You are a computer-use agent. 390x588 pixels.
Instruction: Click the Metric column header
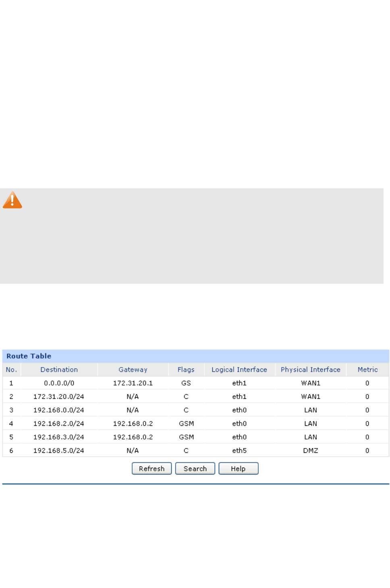point(368,369)
